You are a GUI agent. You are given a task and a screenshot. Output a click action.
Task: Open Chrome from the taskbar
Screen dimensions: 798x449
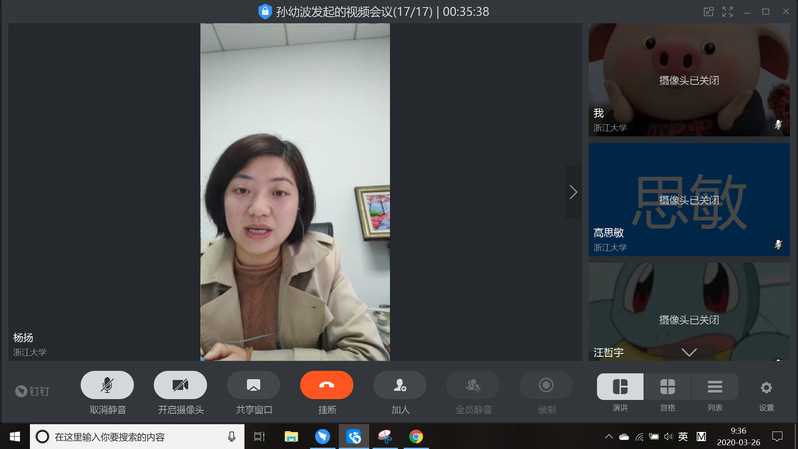416,437
